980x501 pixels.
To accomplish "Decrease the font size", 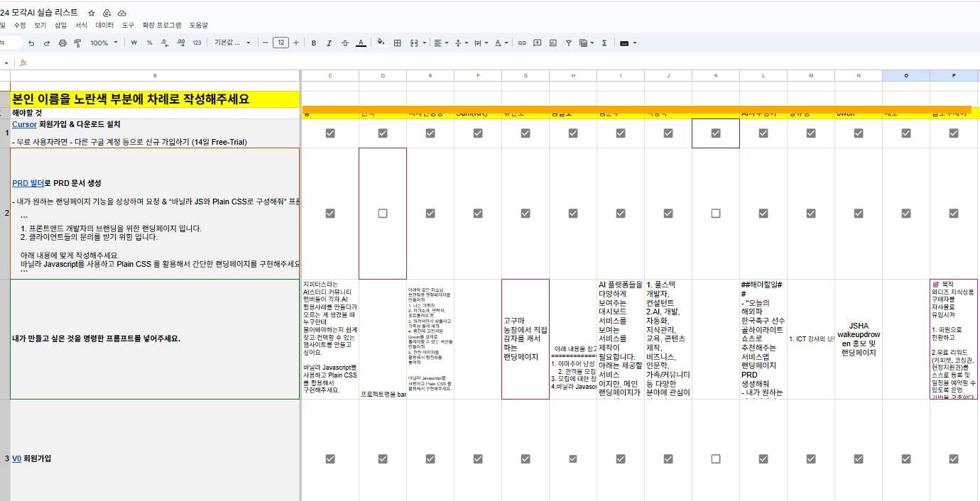I will (x=266, y=43).
